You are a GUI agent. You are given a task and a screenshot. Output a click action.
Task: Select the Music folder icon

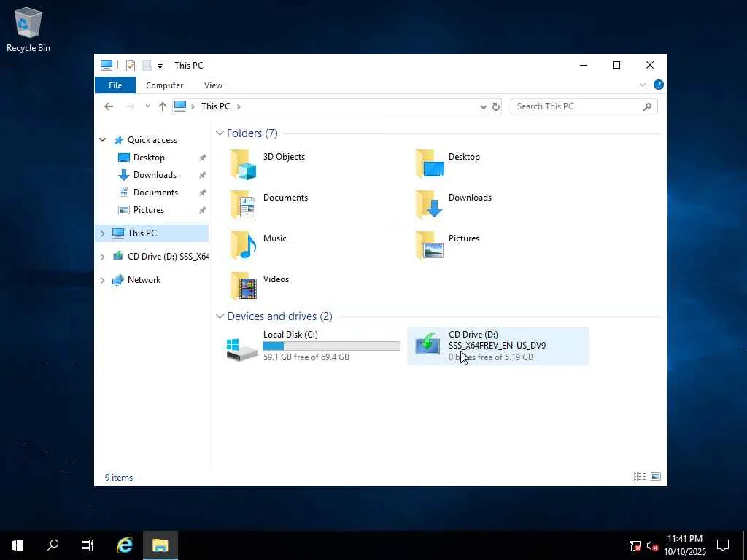click(x=243, y=245)
